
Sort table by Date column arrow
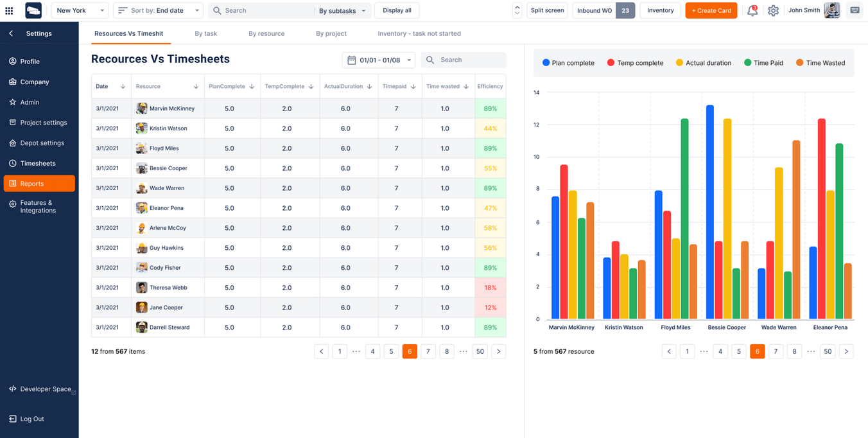123,86
